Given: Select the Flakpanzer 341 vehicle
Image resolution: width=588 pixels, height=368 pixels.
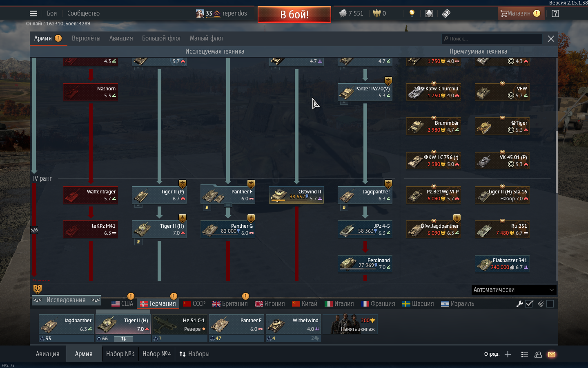Looking at the screenshot, I should coord(502,264).
